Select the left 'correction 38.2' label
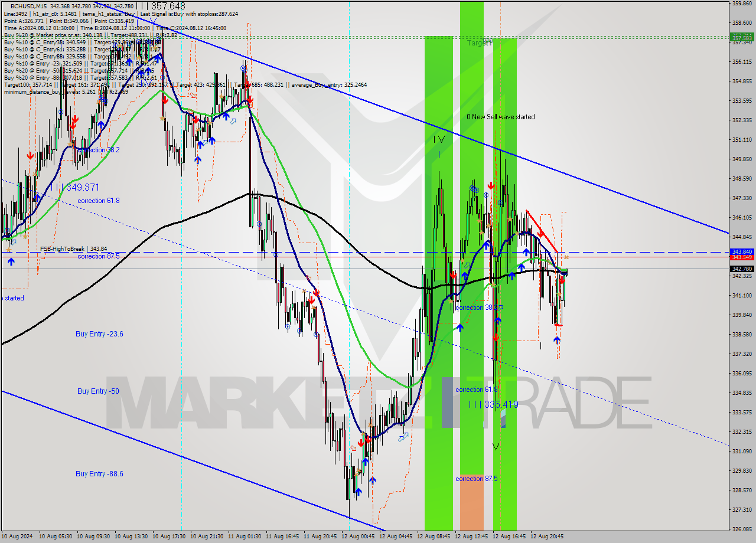The width and height of the screenshot is (756, 543). coord(99,150)
